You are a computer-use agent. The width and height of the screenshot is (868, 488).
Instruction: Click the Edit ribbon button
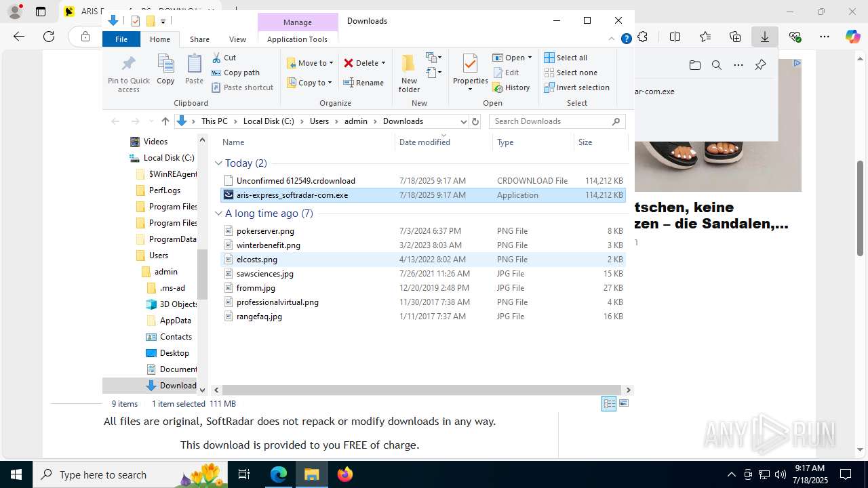coord(507,73)
